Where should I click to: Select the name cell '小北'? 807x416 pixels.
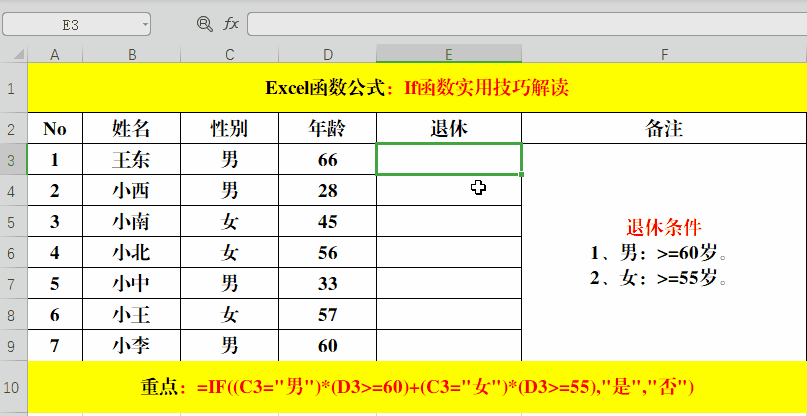pyautogui.click(x=132, y=252)
